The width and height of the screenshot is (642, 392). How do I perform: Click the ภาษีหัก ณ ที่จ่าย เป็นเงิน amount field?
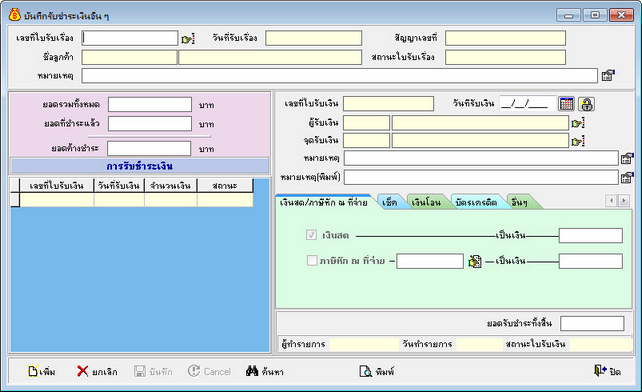[x=591, y=261]
